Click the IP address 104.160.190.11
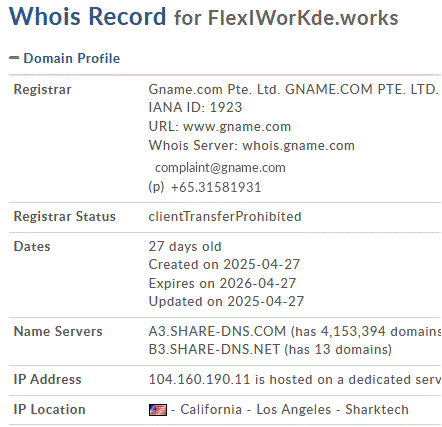Screen dimensions: 442x427 (199, 379)
